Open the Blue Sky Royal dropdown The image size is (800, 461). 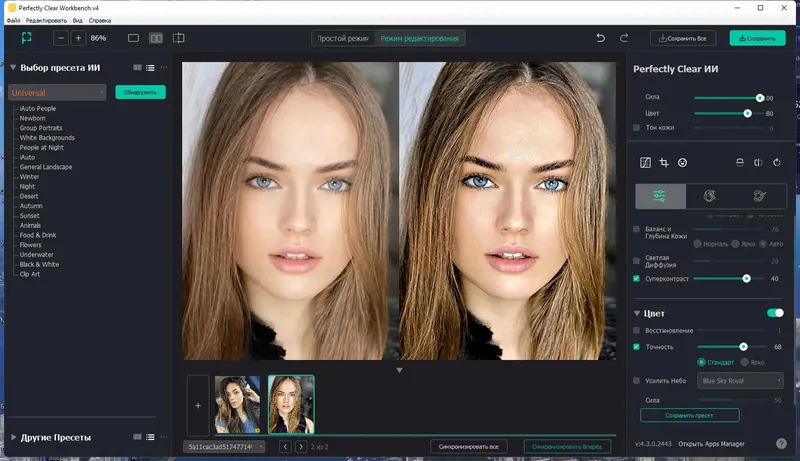(740, 380)
